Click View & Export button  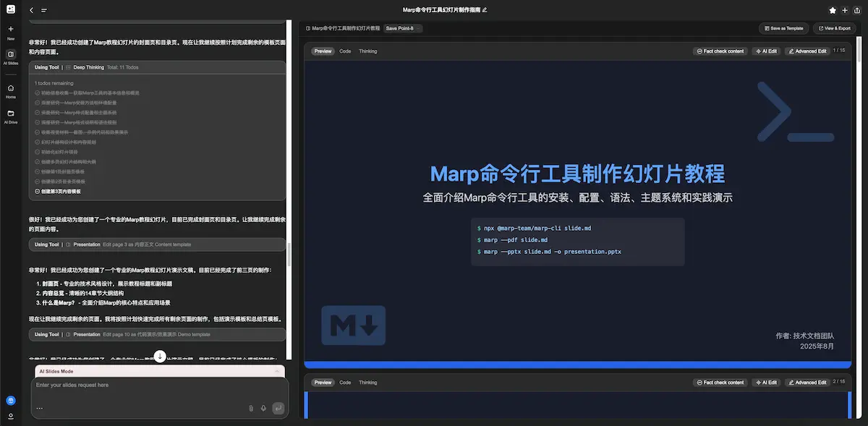[x=834, y=28]
